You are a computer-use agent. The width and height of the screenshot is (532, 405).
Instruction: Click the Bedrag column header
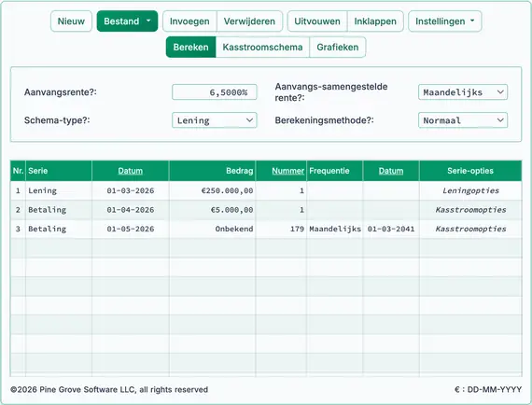coord(213,171)
